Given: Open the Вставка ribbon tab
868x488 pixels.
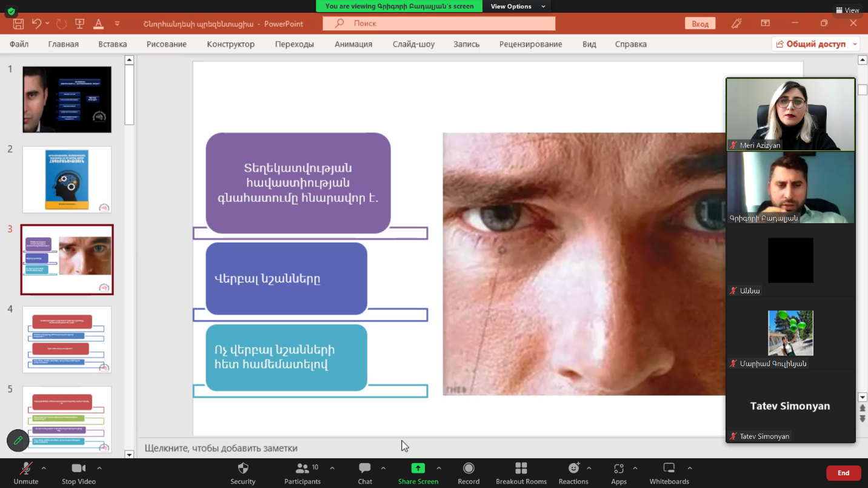Looking at the screenshot, I should (x=113, y=44).
